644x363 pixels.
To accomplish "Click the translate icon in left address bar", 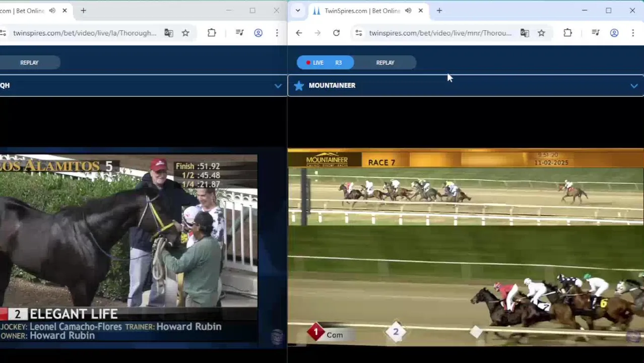I will tap(169, 33).
